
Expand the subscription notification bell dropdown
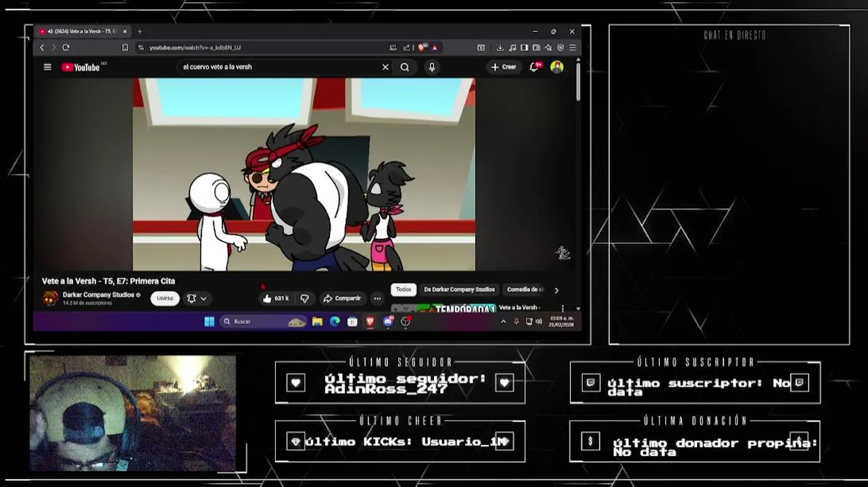[197, 298]
